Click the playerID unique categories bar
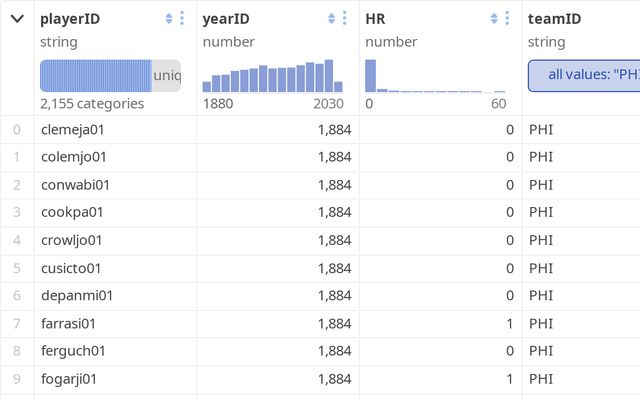This screenshot has width=640, height=400. pyautogui.click(x=110, y=76)
